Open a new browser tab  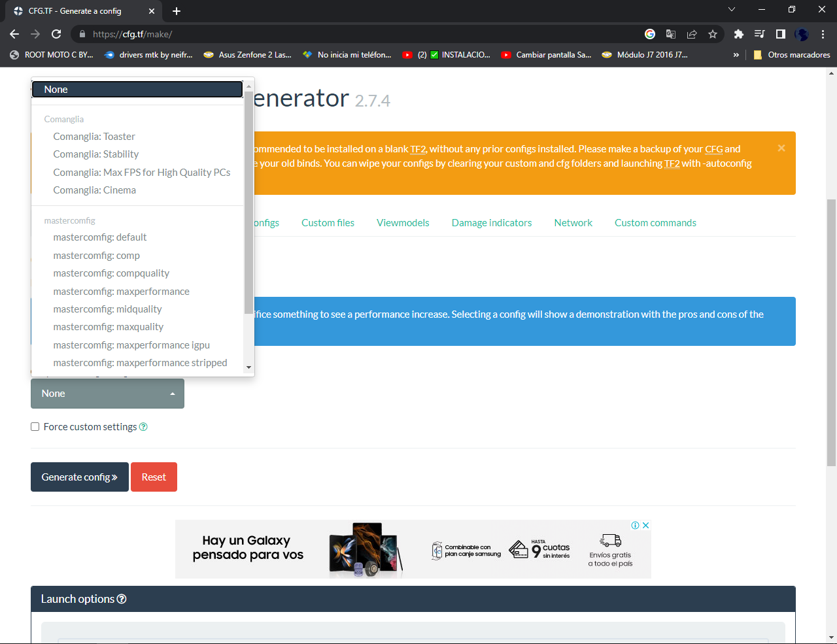click(177, 11)
